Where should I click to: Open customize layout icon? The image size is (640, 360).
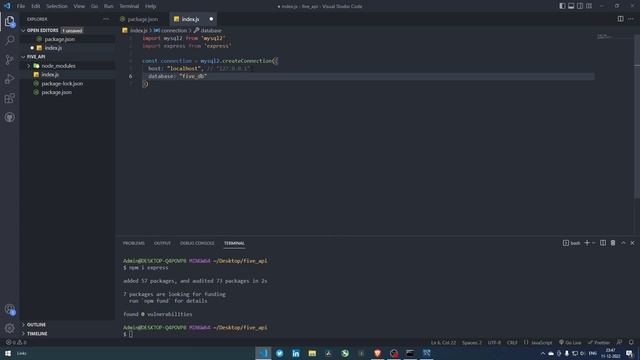(589, 6)
